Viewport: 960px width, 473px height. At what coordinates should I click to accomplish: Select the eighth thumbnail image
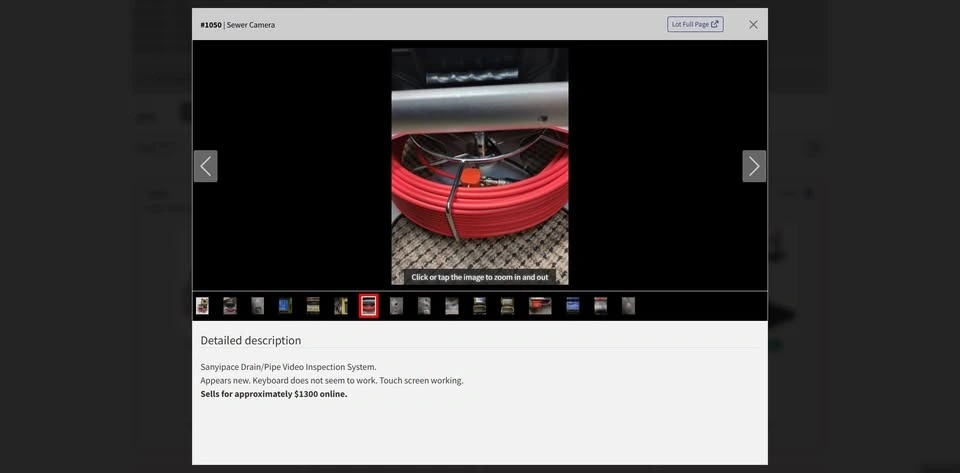(397, 306)
